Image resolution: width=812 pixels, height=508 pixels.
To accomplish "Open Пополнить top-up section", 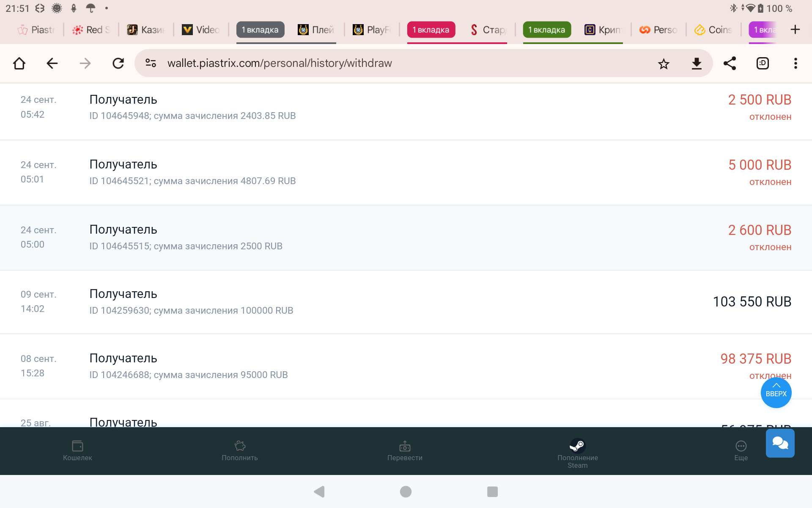I will click(x=240, y=450).
